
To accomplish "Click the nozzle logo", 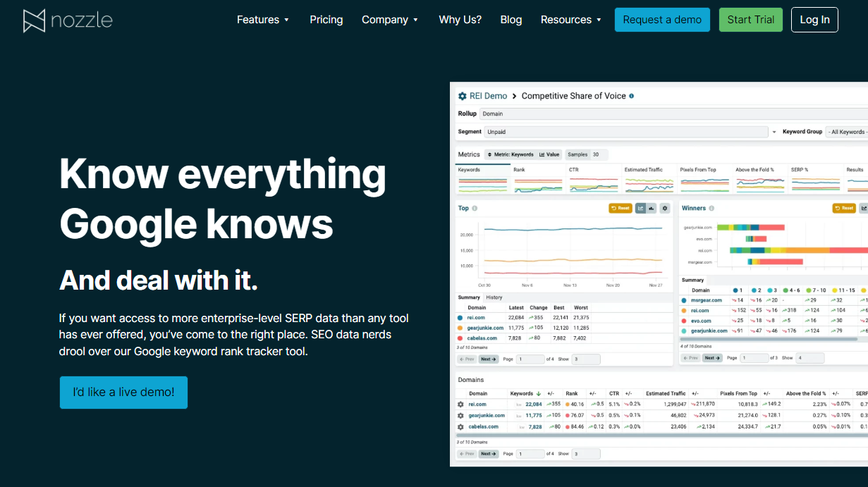I will [68, 20].
